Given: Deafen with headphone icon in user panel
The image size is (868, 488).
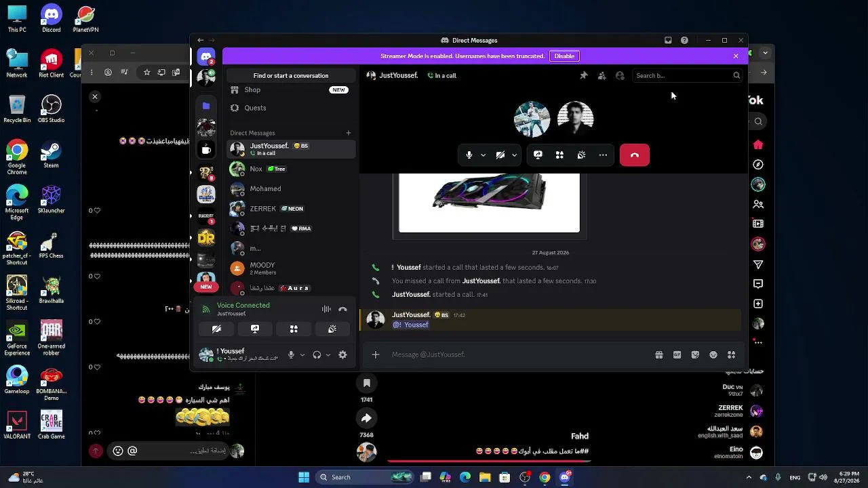Looking at the screenshot, I should (317, 354).
